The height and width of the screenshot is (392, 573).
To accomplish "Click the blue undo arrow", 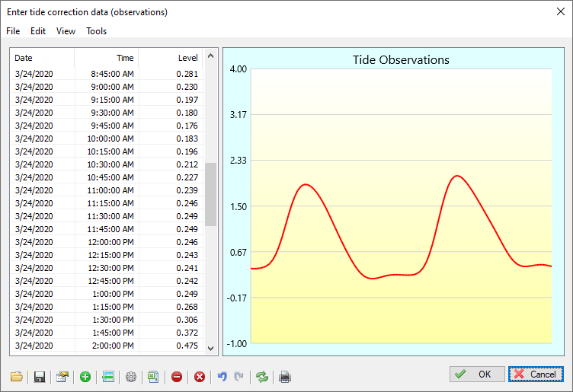I will coord(222,377).
